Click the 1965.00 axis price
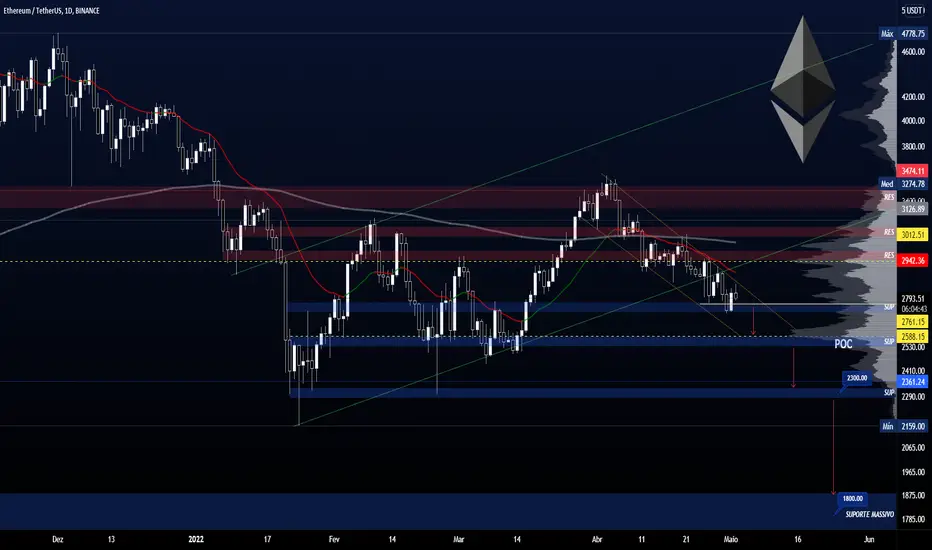 (913, 472)
